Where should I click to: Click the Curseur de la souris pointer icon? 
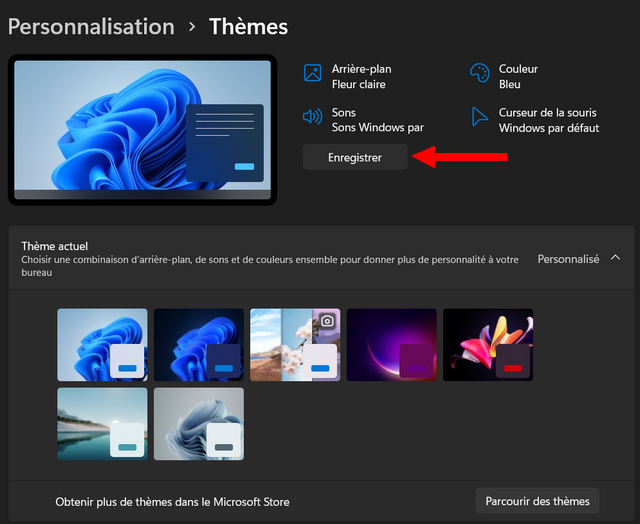[479, 117]
